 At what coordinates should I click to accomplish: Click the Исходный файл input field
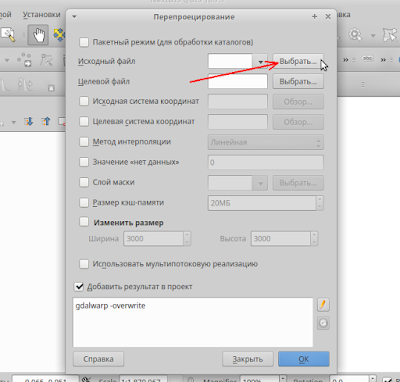coord(230,61)
